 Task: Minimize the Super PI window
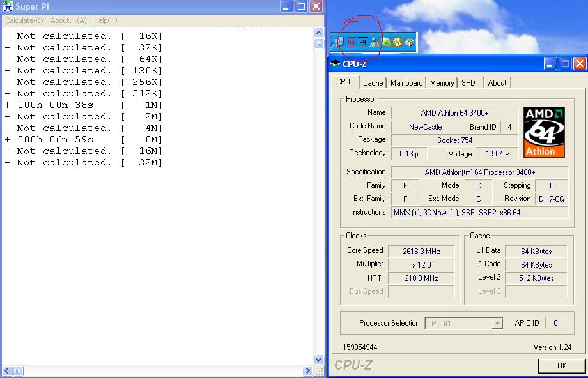point(286,6)
